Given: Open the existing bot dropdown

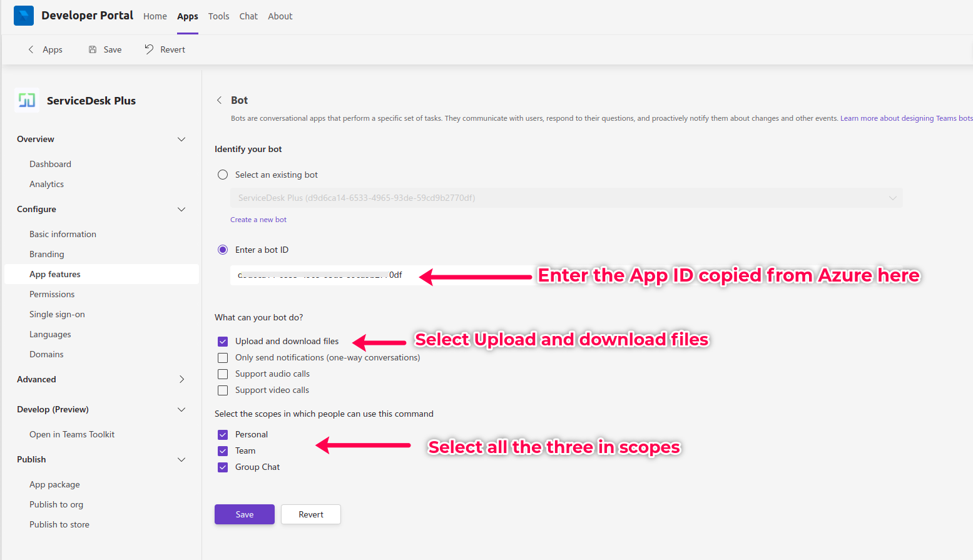Looking at the screenshot, I should pyautogui.click(x=566, y=198).
